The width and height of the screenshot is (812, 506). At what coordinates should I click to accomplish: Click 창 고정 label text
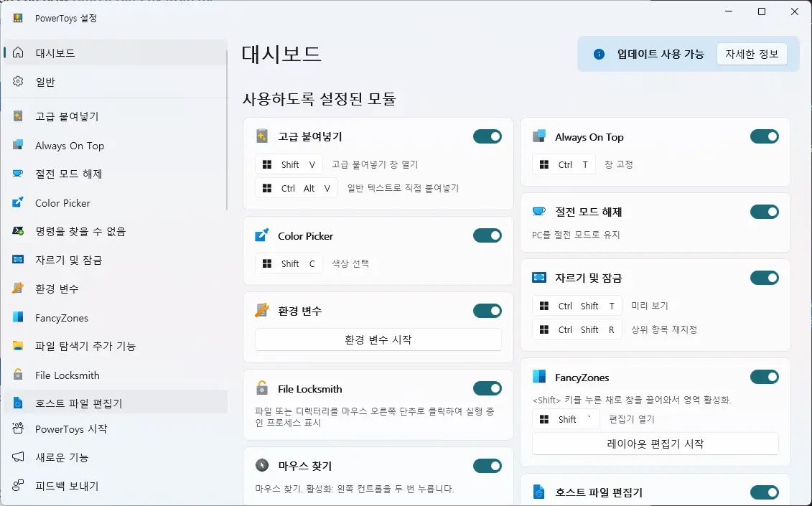coord(619,164)
